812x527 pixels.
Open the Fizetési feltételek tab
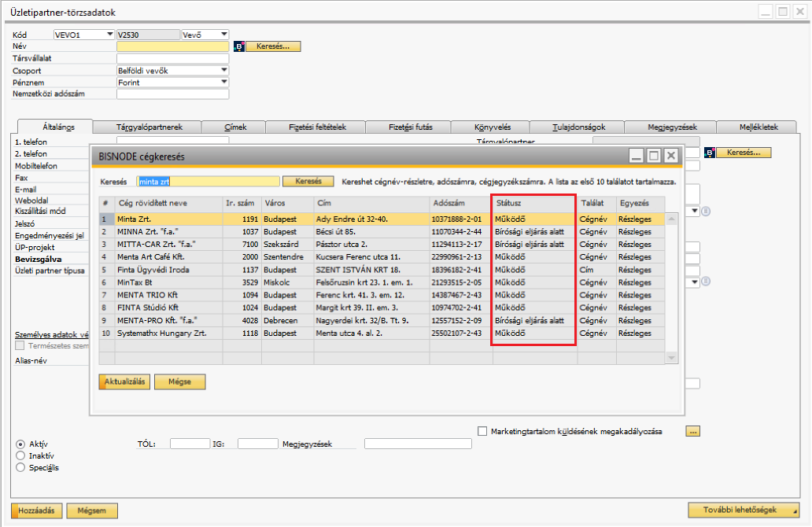coord(316,127)
